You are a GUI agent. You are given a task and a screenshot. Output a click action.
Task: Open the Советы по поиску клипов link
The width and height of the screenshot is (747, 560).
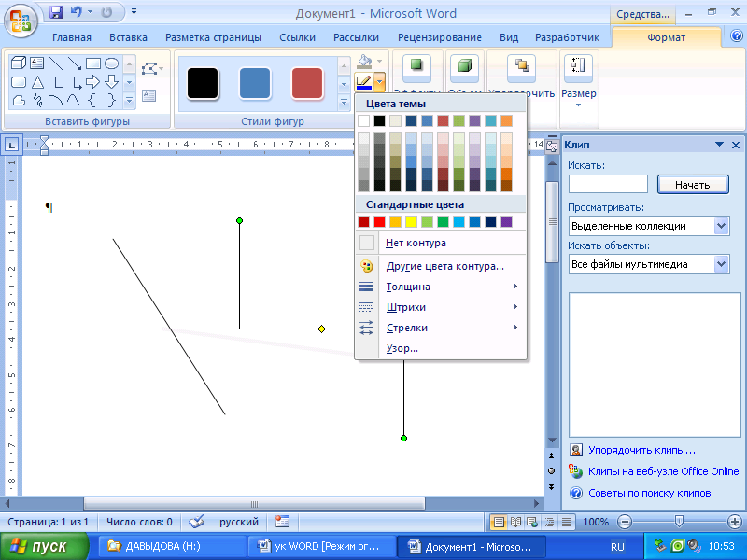point(649,493)
